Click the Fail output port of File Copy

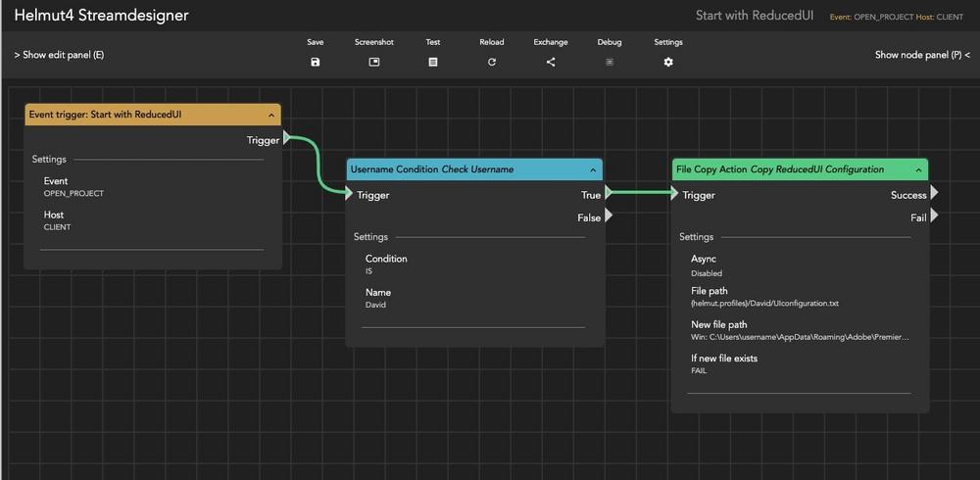[934, 216]
